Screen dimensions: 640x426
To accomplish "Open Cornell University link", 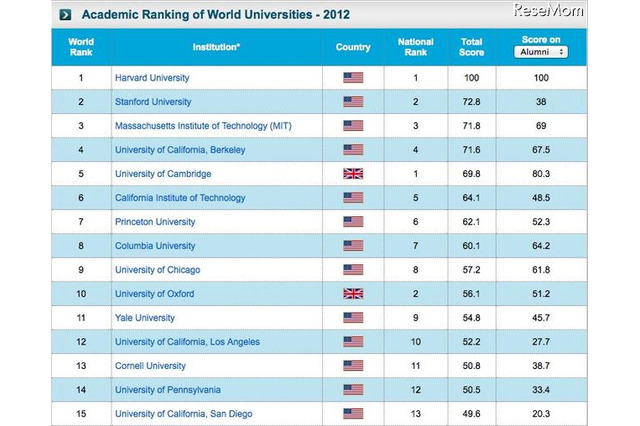I will 151,366.
